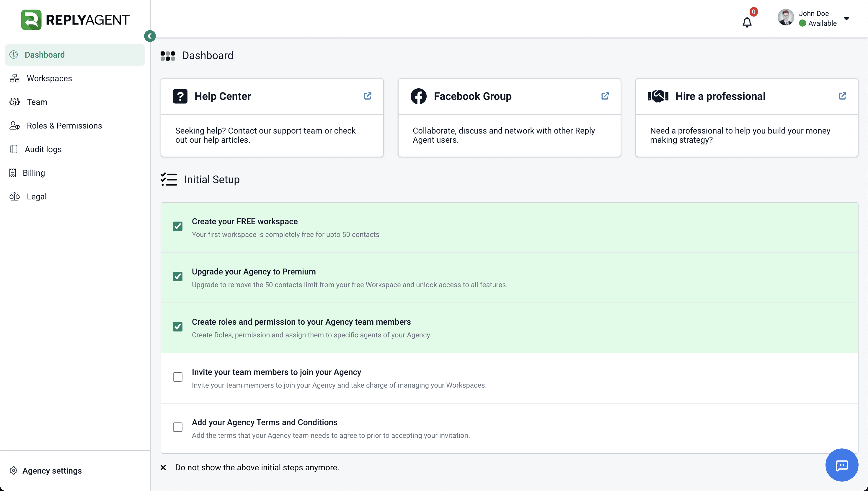Click the notification bell icon
Screen dimensions: 868x491
tap(747, 22)
